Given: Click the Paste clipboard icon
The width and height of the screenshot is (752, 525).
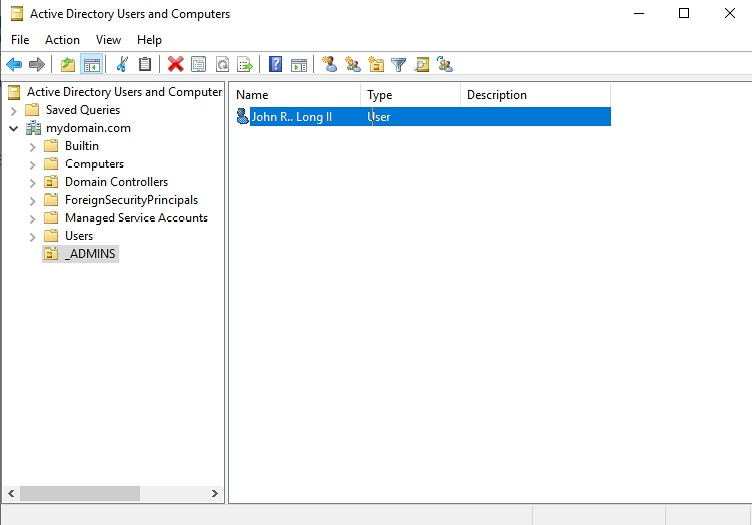Looking at the screenshot, I should (145, 64).
